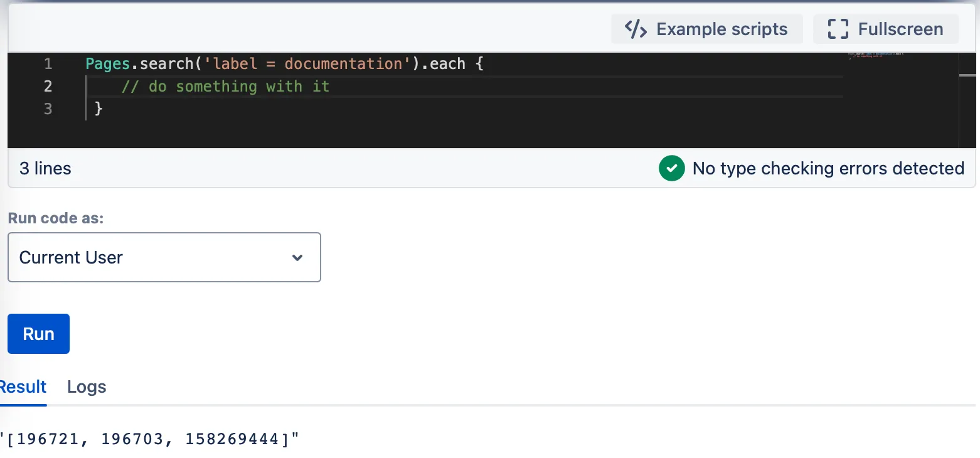Viewport: 980px width, 458px height.
Task: Click the blue Run button
Action: (38, 334)
